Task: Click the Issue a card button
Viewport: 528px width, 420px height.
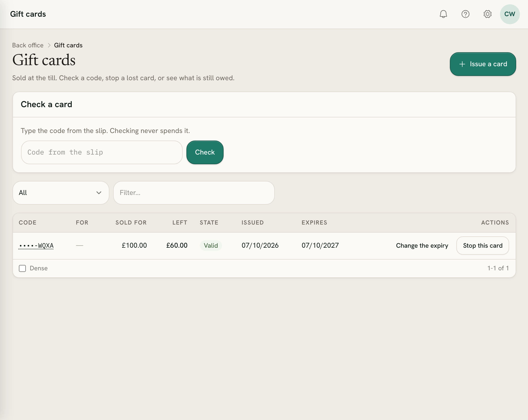Action: (483, 64)
